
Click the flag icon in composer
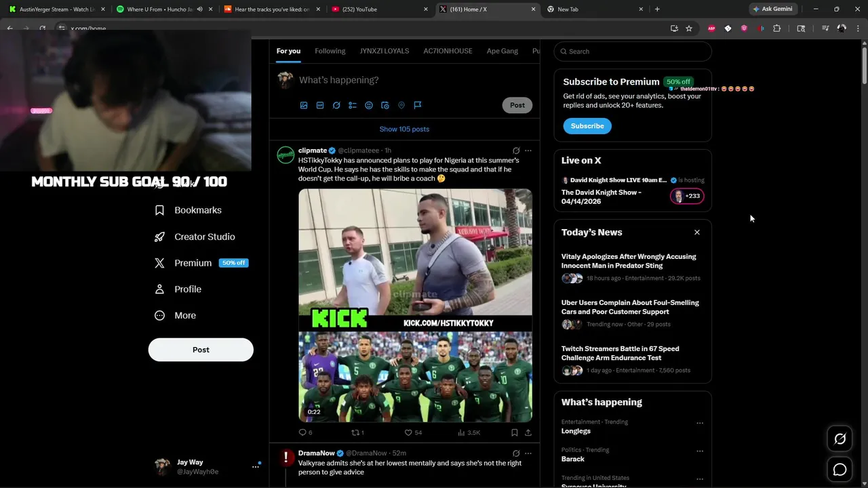click(418, 105)
